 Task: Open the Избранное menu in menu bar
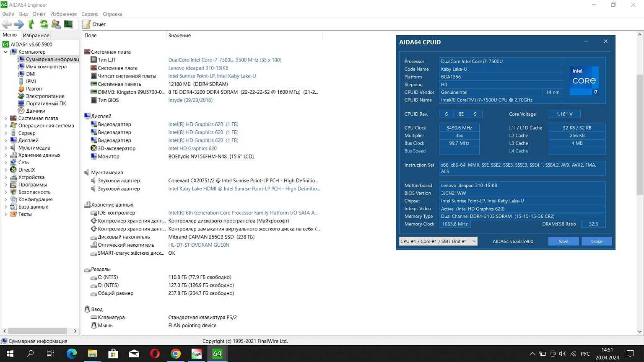[x=63, y=14]
